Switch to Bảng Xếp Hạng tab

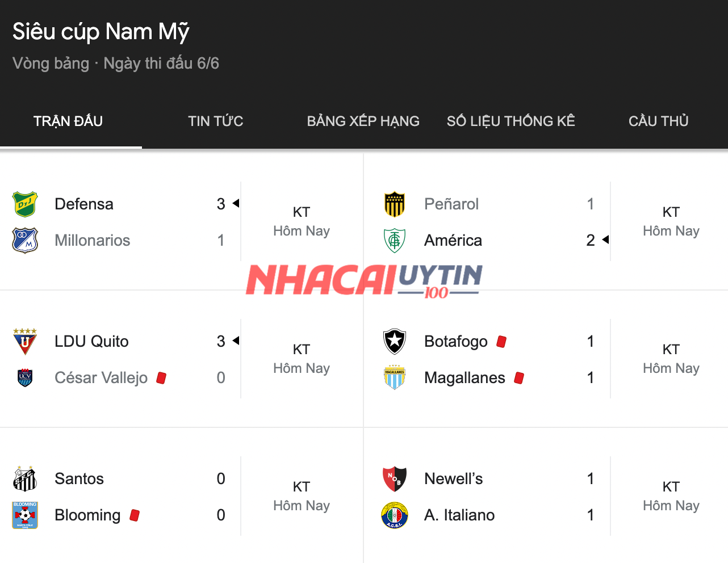363,121
